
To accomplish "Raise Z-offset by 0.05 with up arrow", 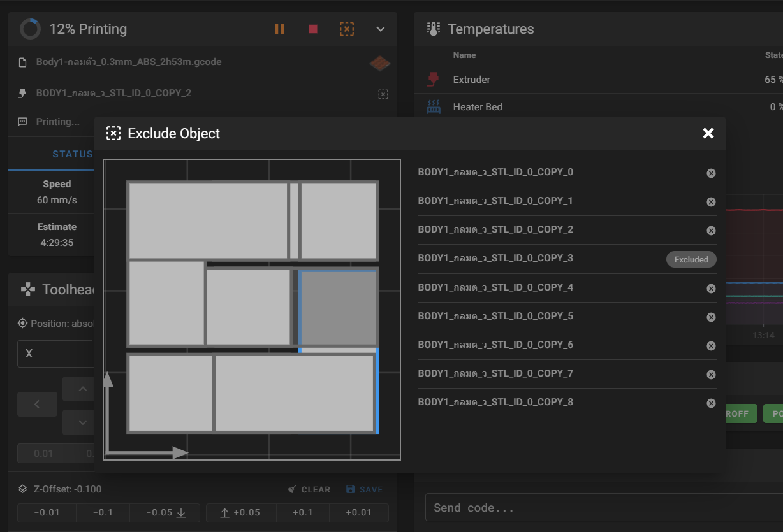I will pos(240,513).
